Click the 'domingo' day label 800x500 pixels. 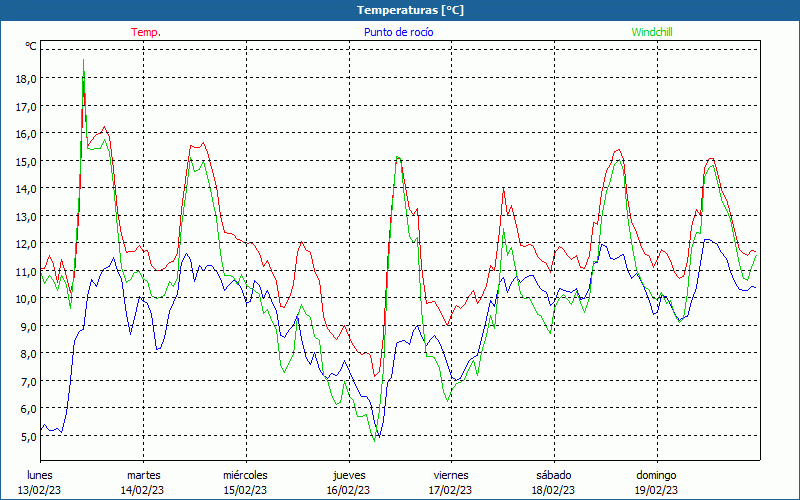coord(656,475)
